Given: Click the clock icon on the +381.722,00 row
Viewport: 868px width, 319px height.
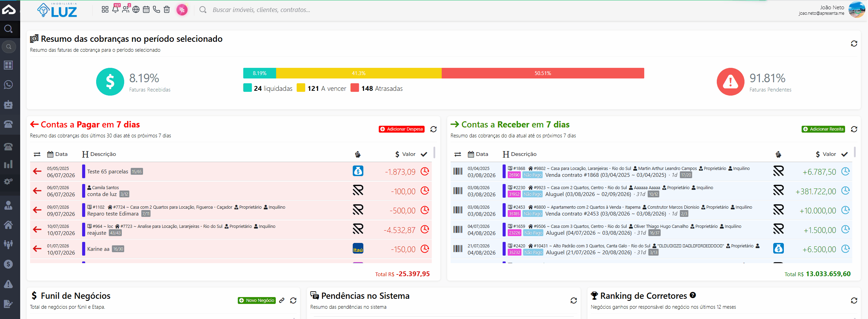Looking at the screenshot, I should [845, 191].
